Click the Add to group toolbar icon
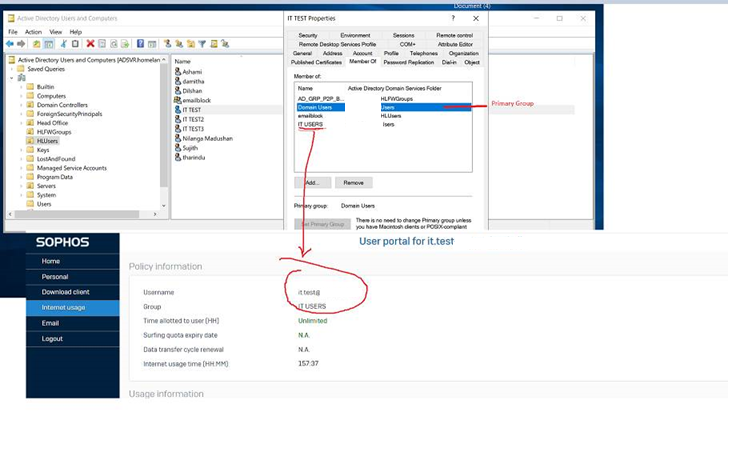The width and height of the screenshot is (729, 465). 225,44
